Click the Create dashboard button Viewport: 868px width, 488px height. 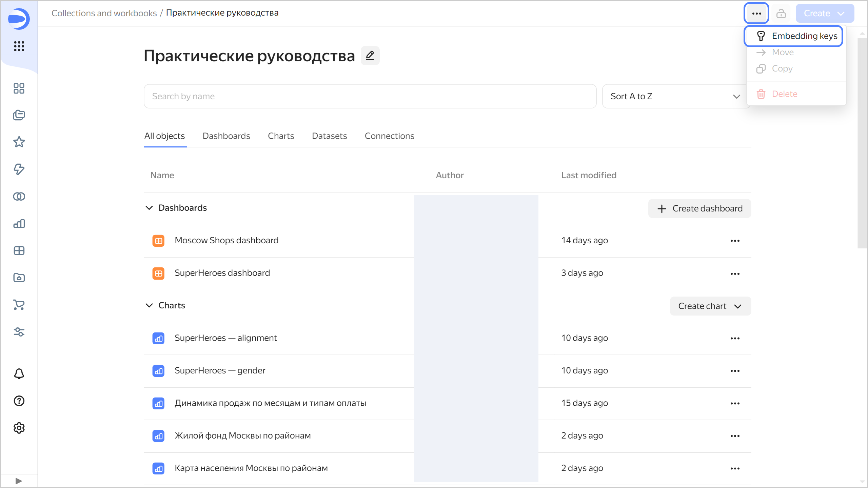(699, 208)
